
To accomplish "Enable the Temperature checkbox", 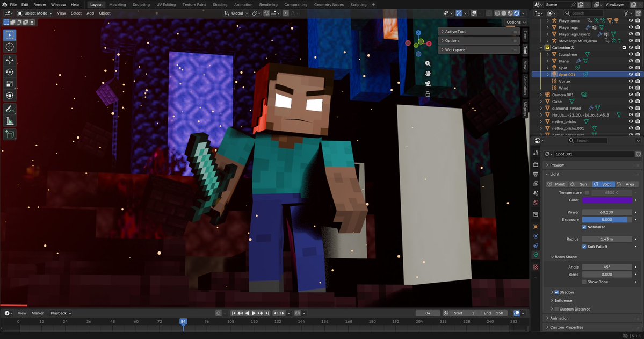I will tap(587, 193).
